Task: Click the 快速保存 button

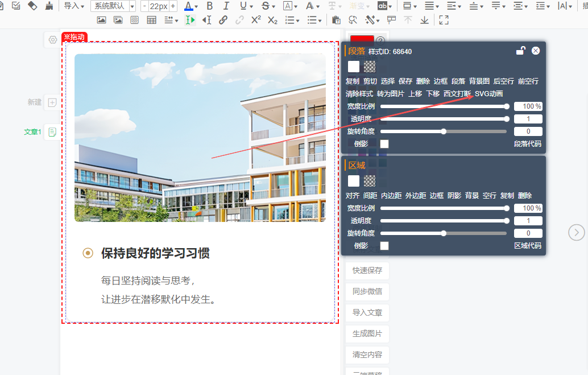Action: [x=367, y=270]
